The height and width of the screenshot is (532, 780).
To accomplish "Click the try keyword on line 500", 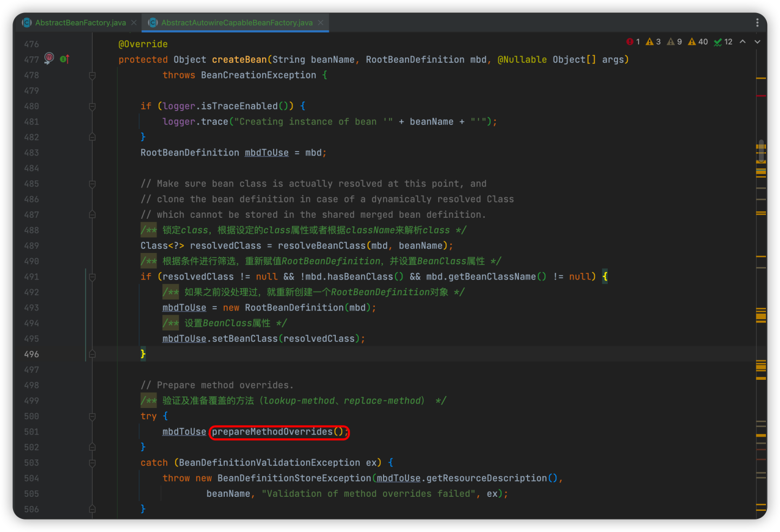I will (148, 416).
